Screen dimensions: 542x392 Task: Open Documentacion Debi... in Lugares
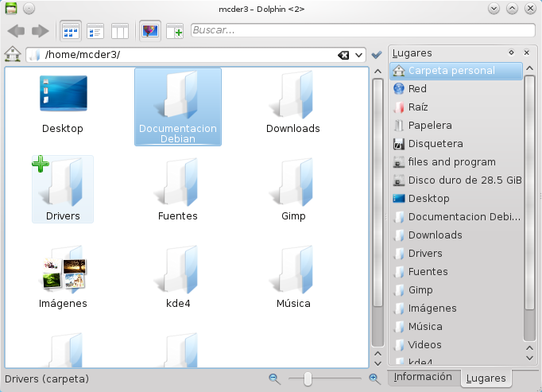[456, 217]
